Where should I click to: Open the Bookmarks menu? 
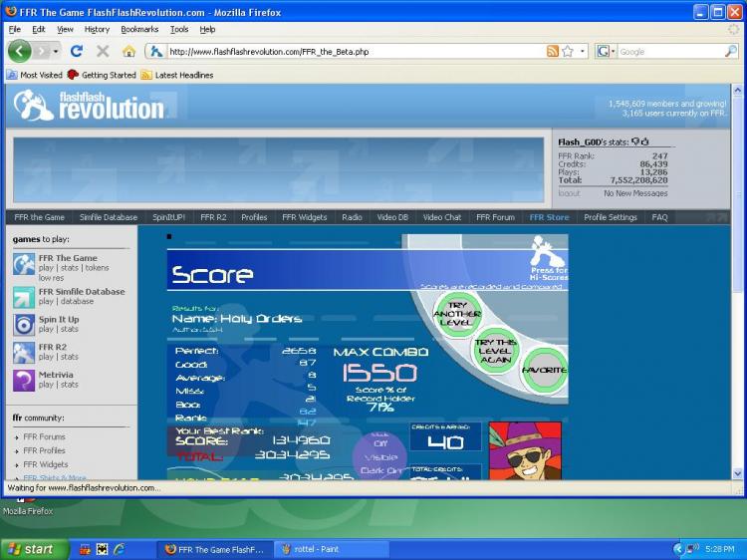[139, 30]
